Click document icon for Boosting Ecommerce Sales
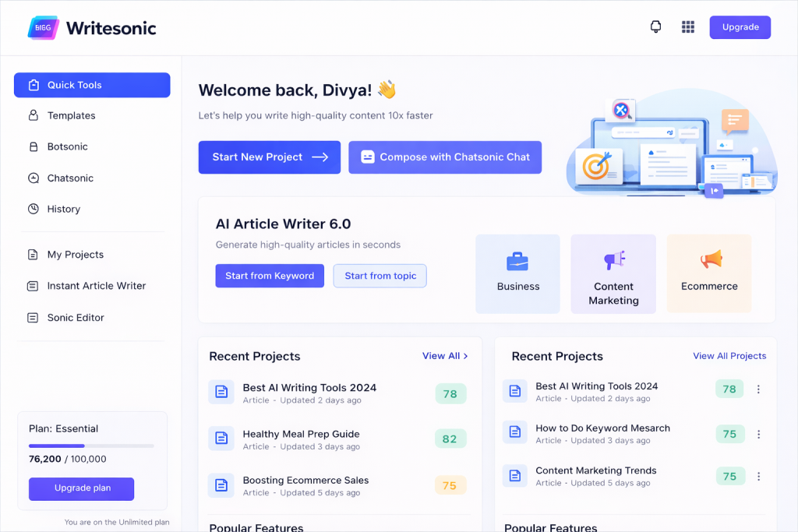 pos(221,485)
